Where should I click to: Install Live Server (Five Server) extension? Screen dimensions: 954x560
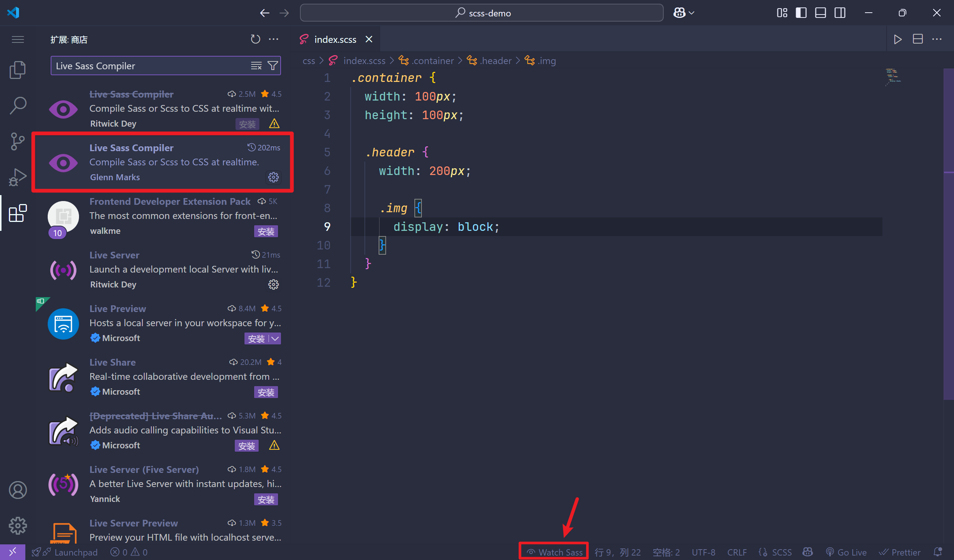pyautogui.click(x=266, y=500)
